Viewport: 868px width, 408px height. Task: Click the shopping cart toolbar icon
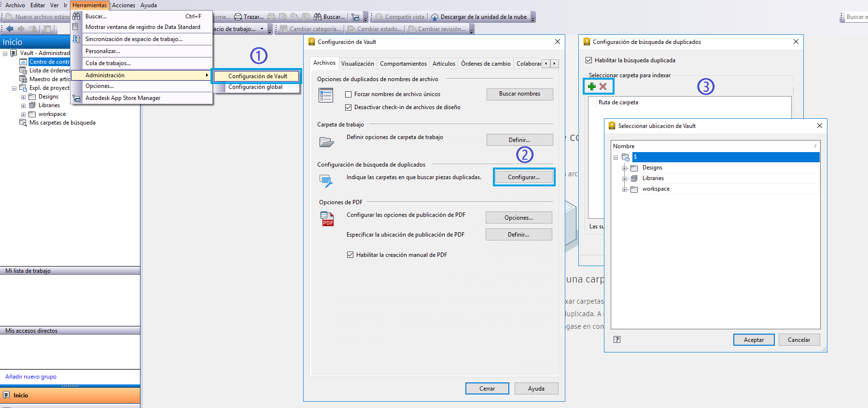(x=355, y=17)
